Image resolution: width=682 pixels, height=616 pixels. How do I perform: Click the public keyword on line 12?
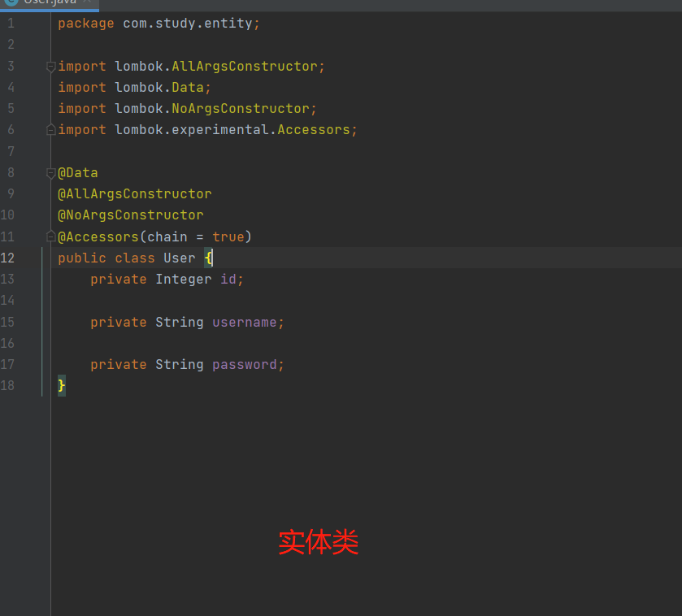point(82,258)
